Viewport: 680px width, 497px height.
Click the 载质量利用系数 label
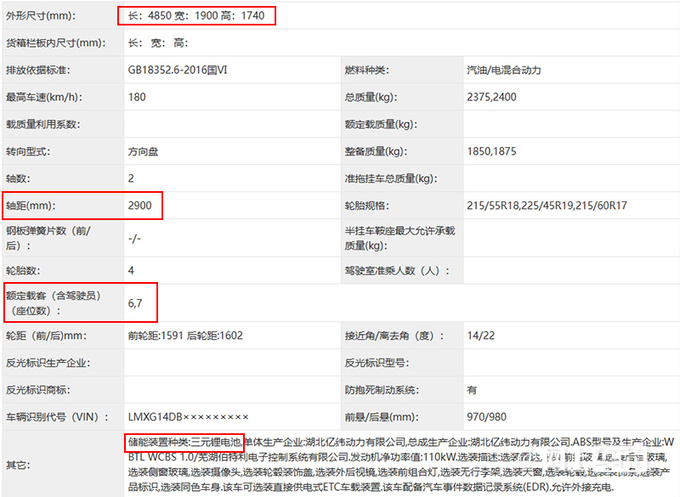[43, 124]
